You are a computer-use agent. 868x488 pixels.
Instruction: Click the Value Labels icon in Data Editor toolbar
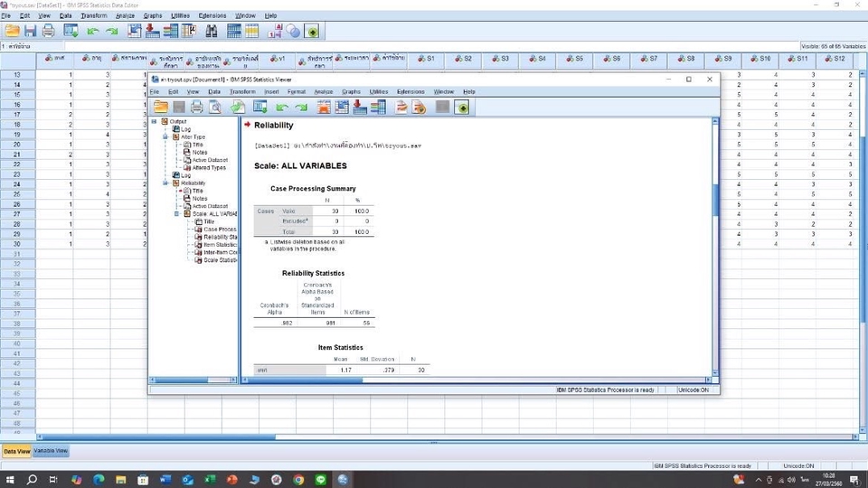[275, 31]
